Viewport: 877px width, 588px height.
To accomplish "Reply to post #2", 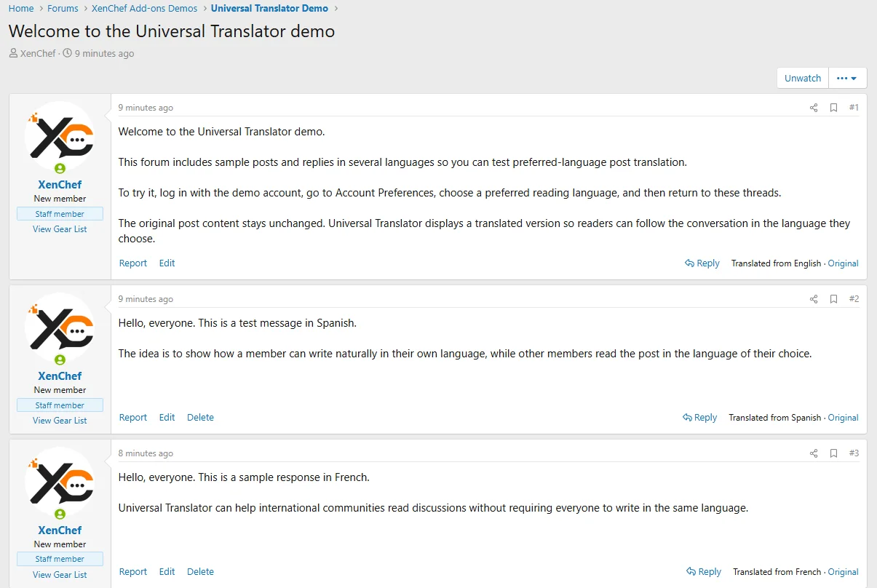I will pyautogui.click(x=699, y=418).
